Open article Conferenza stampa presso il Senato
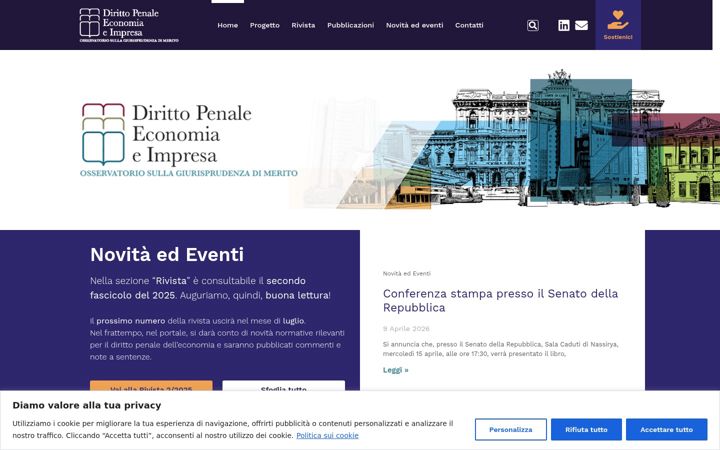Screen dimensions: 720x450 [x=501, y=300]
